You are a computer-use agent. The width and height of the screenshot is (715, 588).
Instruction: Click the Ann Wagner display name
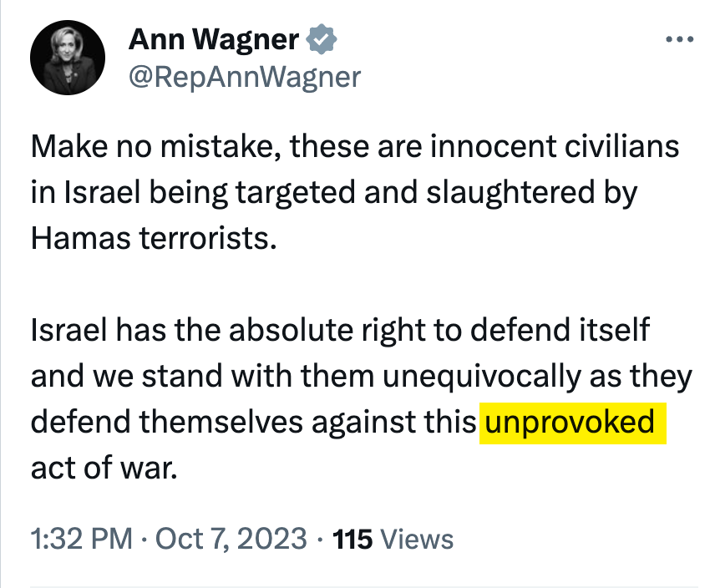(x=215, y=39)
